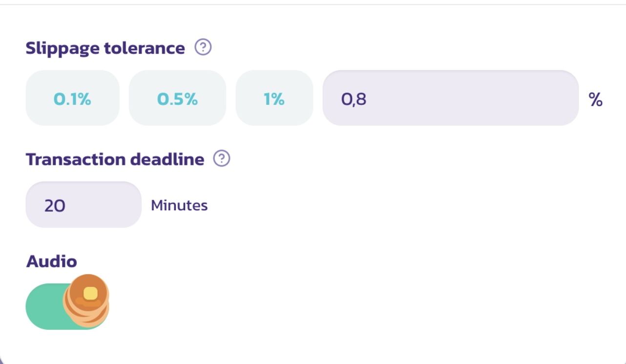Focus the custom slippage field showing 0,8
626x364 pixels.
450,98
